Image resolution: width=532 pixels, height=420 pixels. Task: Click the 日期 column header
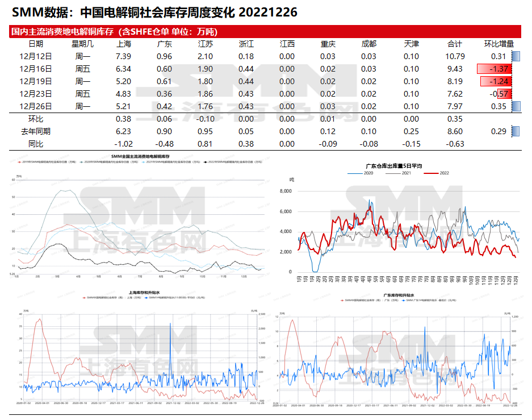tap(36, 44)
